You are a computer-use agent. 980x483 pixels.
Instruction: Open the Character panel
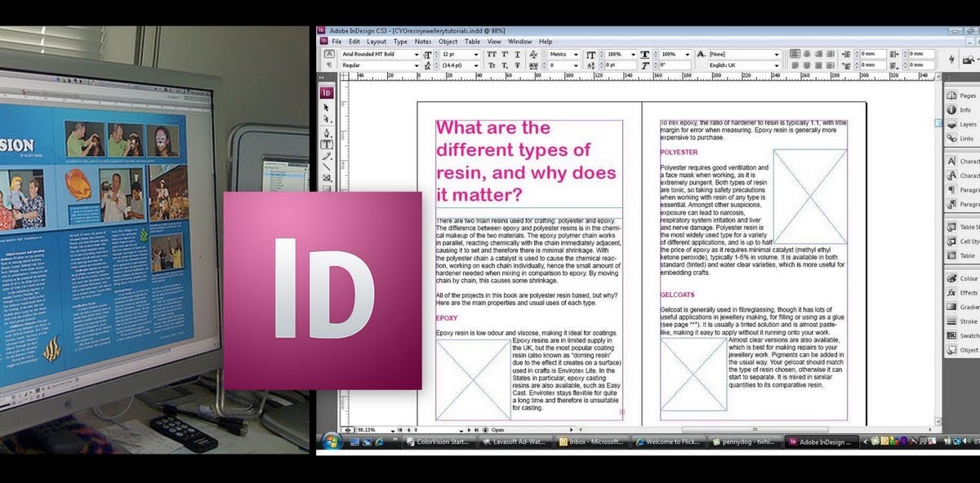(x=962, y=161)
